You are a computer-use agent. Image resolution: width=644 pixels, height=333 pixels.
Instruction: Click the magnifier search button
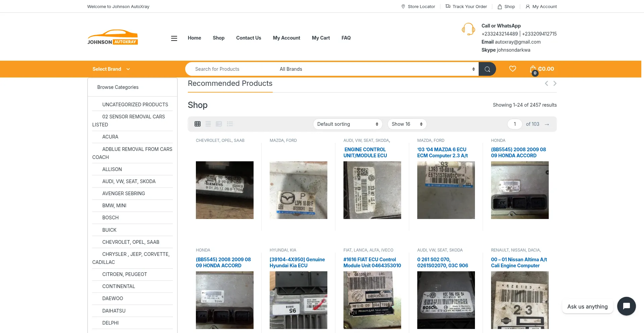(x=487, y=69)
